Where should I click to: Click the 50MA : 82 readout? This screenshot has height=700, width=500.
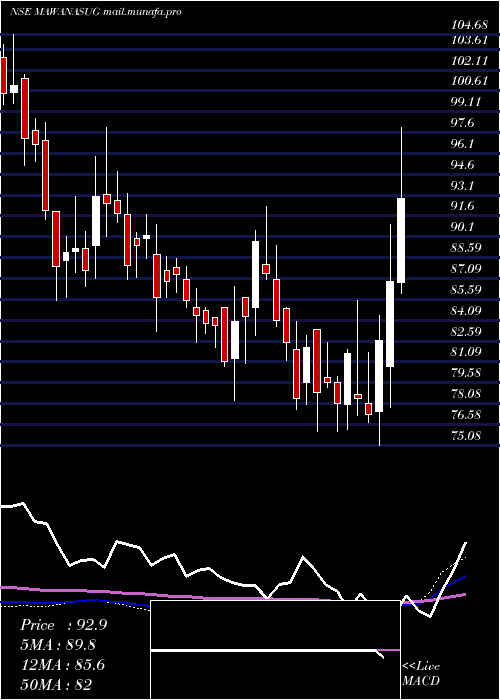point(56,685)
